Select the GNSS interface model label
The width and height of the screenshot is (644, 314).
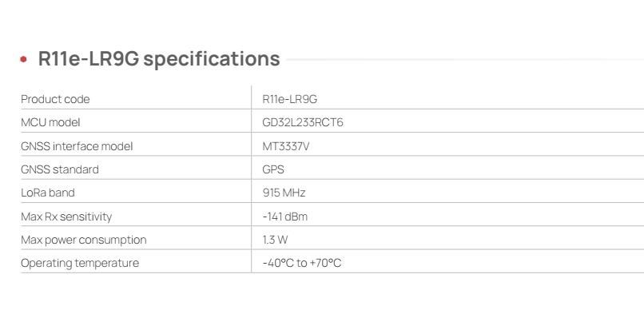click(x=77, y=146)
